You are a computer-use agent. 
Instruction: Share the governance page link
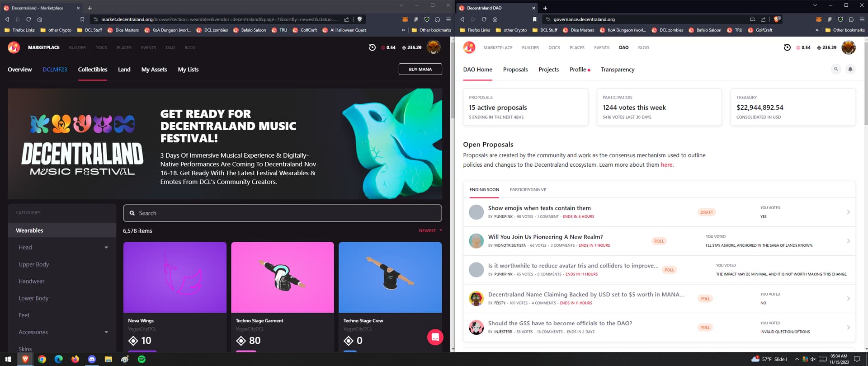pos(763,19)
